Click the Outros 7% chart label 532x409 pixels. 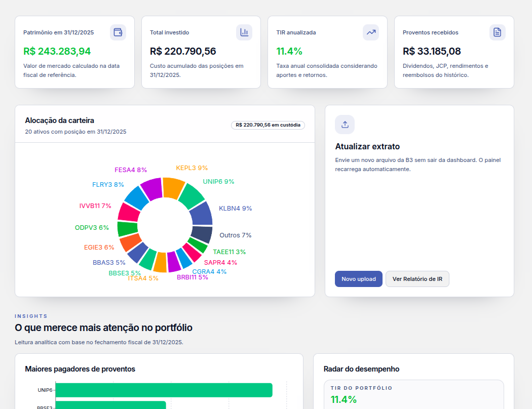(236, 235)
